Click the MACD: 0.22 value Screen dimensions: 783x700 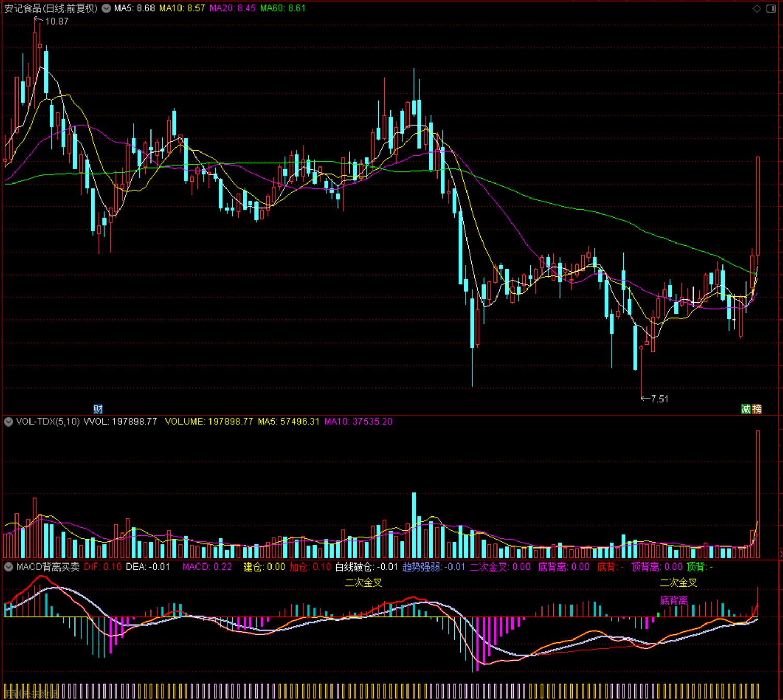point(207,567)
